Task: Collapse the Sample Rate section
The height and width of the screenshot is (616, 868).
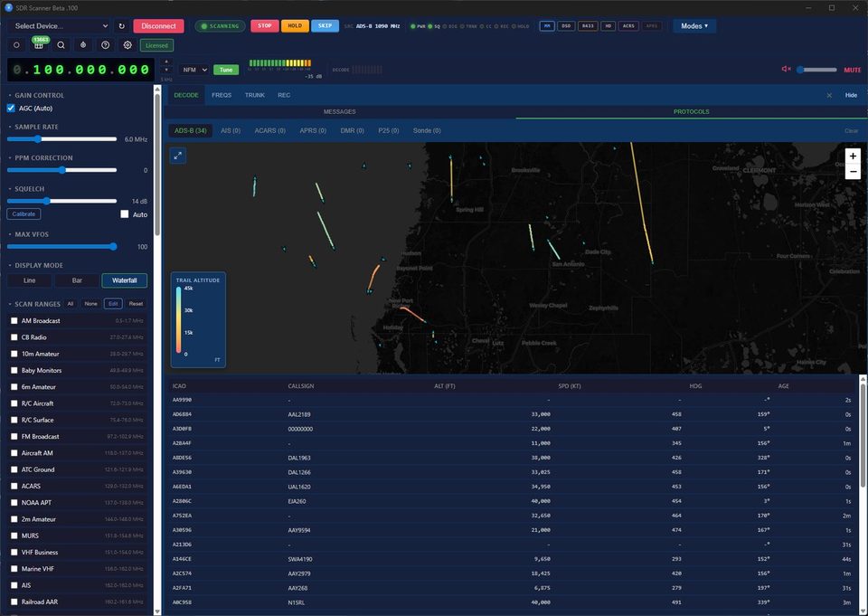Action: point(33,127)
